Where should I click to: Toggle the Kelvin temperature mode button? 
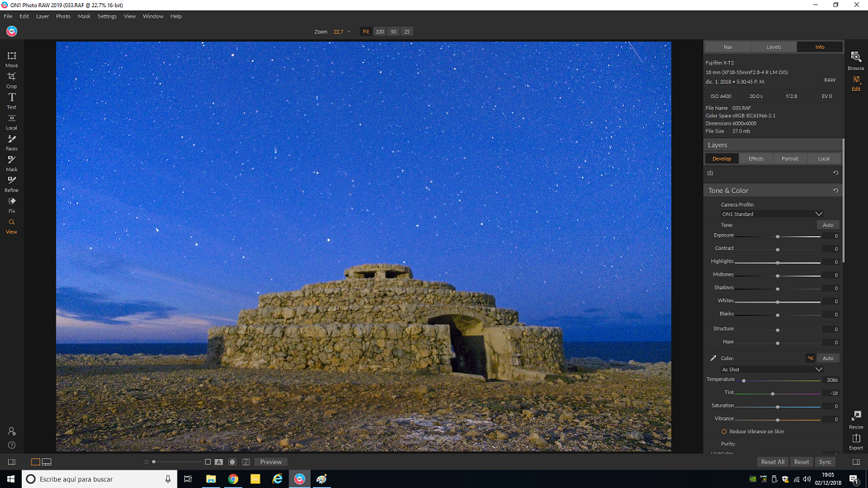point(810,358)
